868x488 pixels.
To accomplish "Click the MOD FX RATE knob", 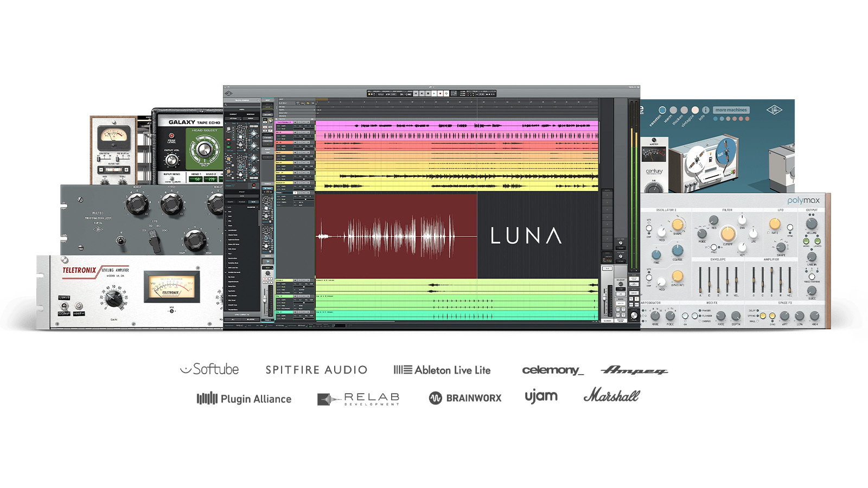I will point(720,316).
